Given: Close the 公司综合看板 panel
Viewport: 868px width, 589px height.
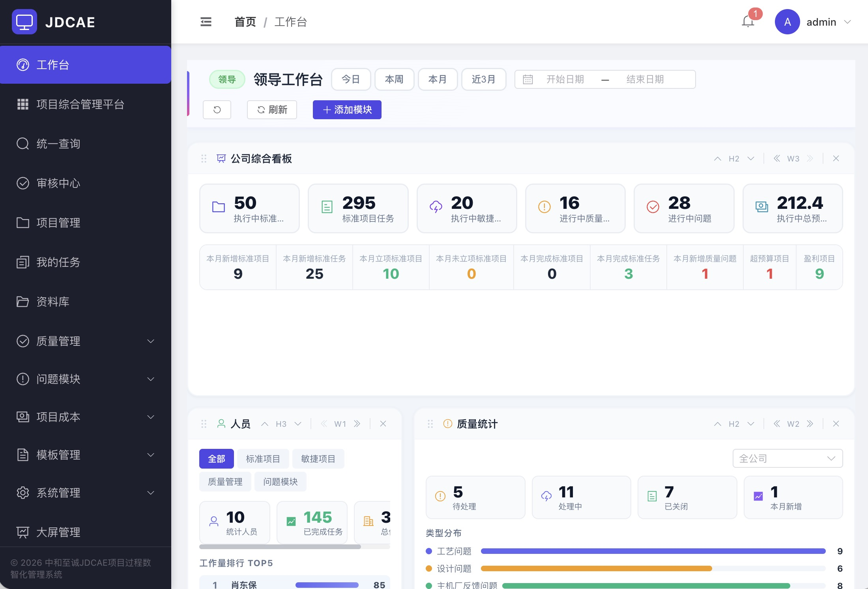Looking at the screenshot, I should point(836,159).
